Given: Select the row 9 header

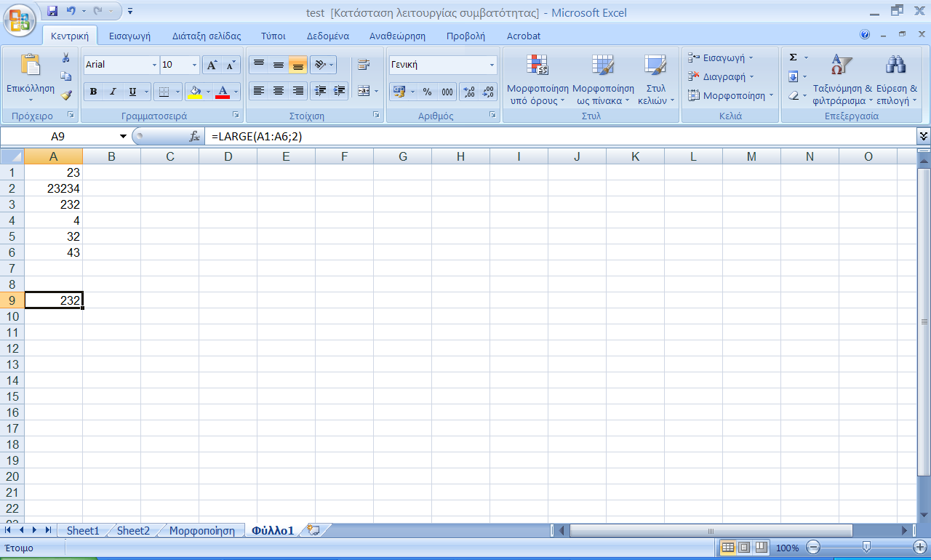Looking at the screenshot, I should (12, 300).
